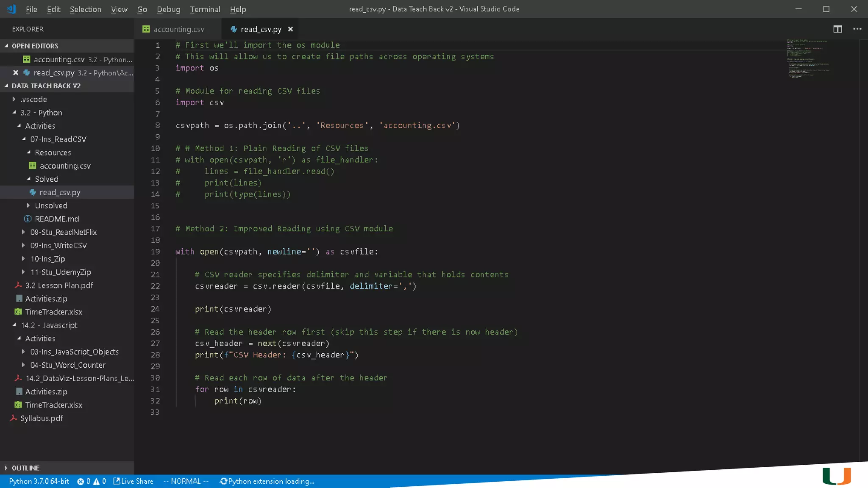Click the warning triangle icon in status bar
The height and width of the screenshot is (488, 868).
click(96, 482)
